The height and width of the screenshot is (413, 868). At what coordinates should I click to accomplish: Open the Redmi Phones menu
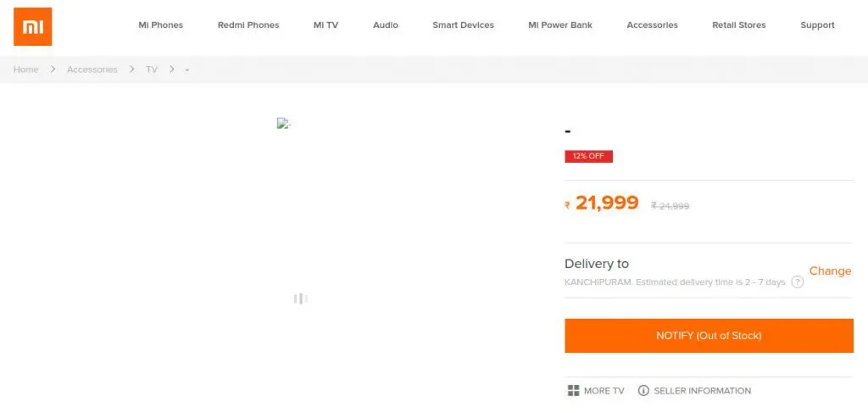(248, 25)
